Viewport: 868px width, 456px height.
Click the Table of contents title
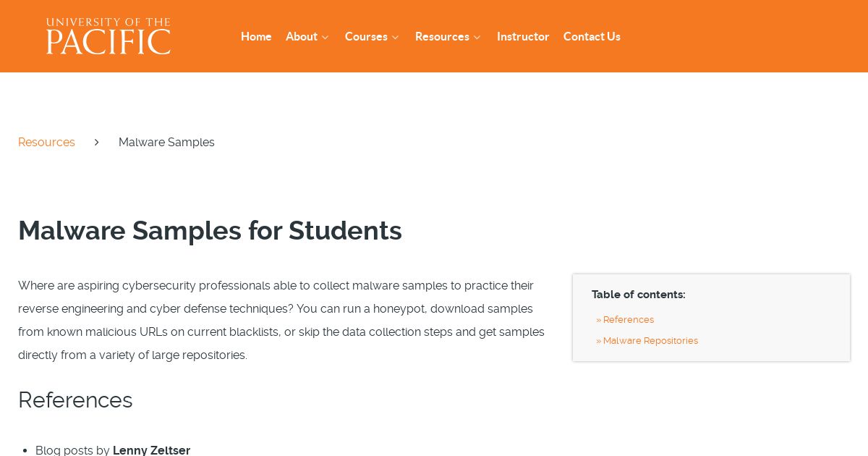click(638, 294)
